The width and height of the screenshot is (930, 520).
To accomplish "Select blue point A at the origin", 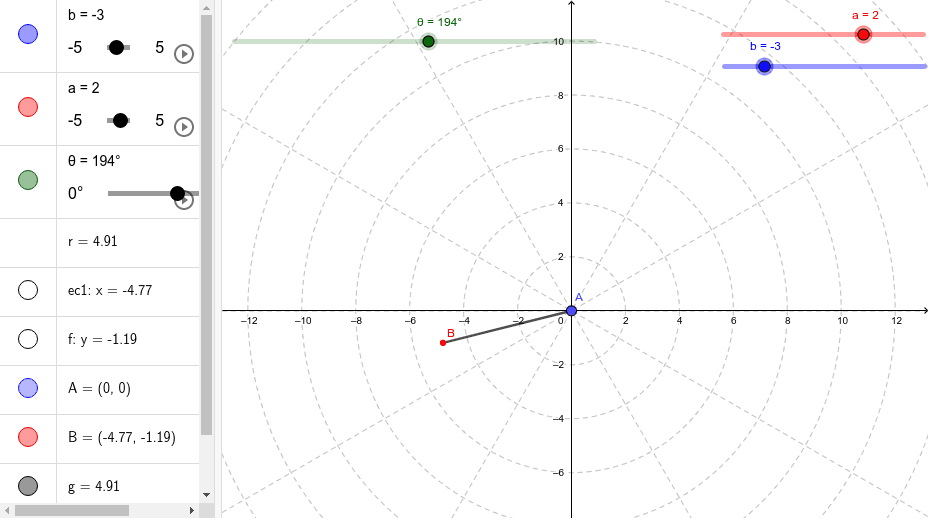I will (571, 311).
